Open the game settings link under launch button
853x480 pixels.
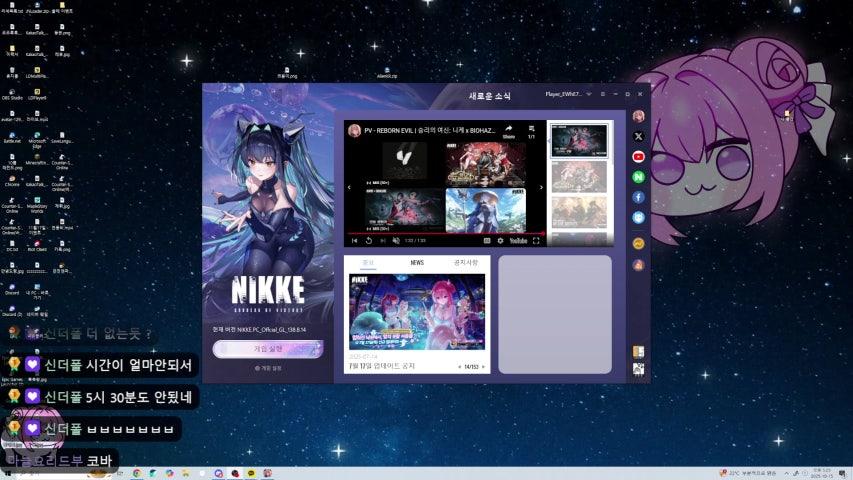[x=268, y=368]
